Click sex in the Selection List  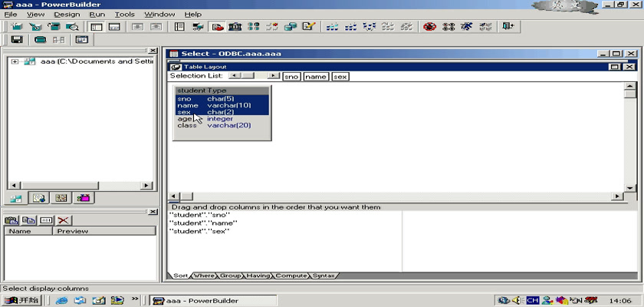tap(340, 77)
